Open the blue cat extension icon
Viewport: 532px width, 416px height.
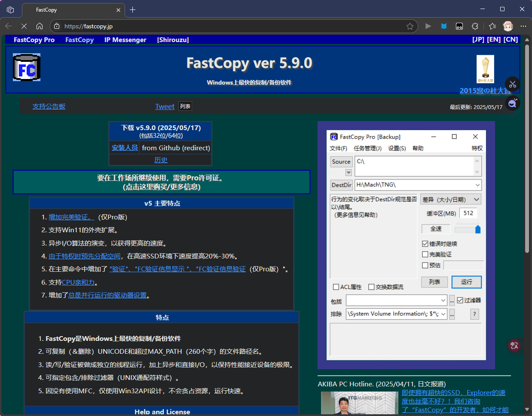[x=444, y=26]
